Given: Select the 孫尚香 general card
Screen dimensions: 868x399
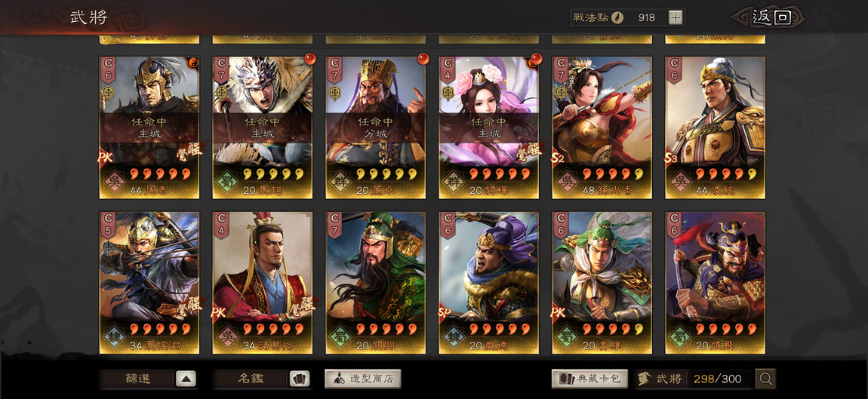Looking at the screenshot, I should 601,127.
